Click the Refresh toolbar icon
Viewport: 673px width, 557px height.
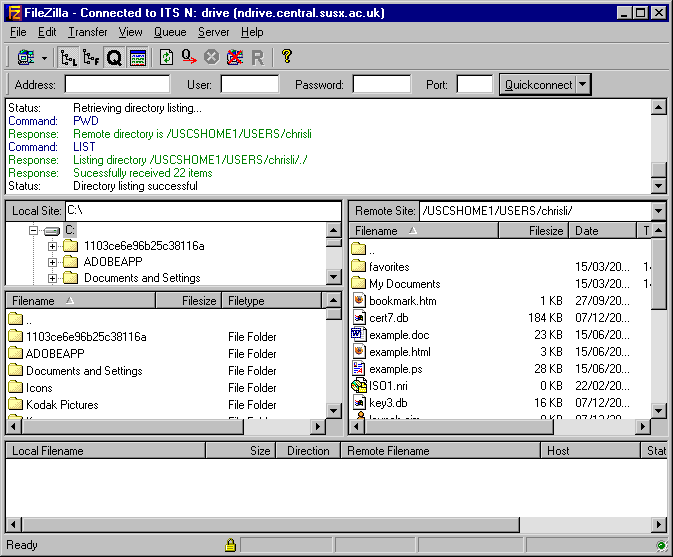coord(166,57)
